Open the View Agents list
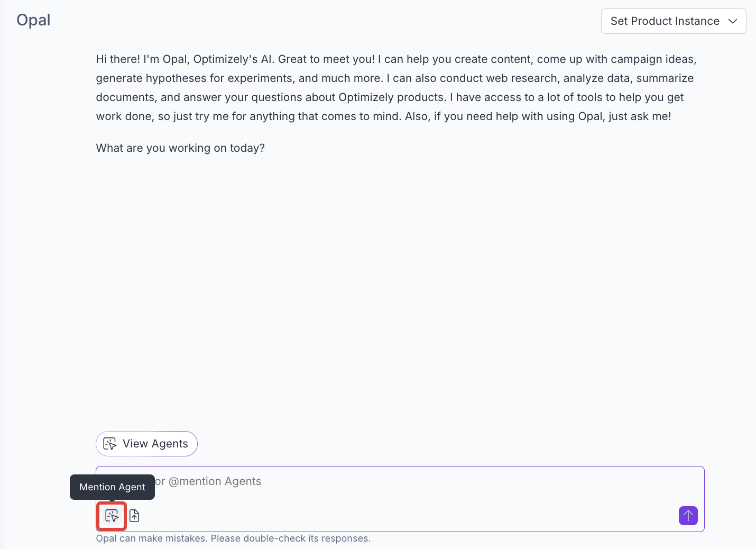The width and height of the screenshot is (756, 549). coord(146,444)
